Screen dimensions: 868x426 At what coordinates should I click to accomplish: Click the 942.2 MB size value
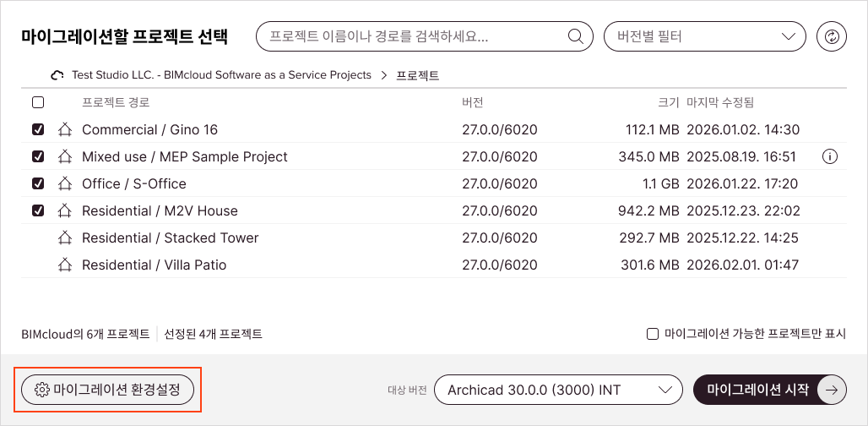point(648,210)
